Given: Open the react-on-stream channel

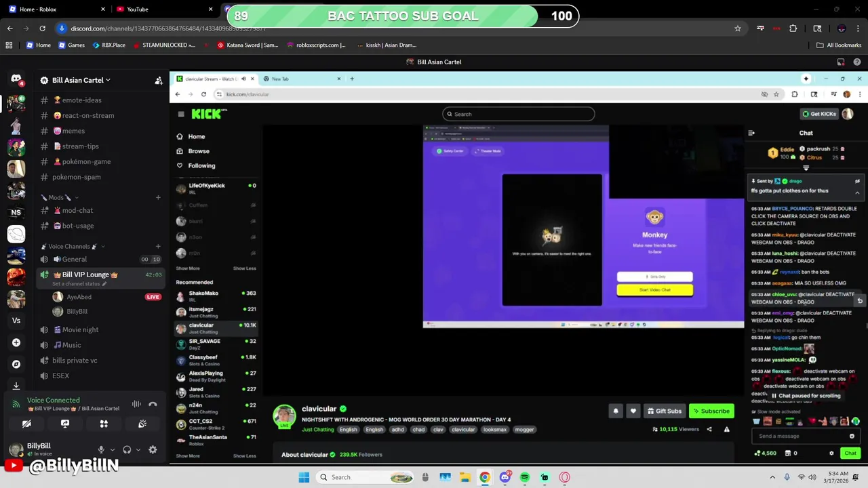Looking at the screenshot, I should pos(100,115).
